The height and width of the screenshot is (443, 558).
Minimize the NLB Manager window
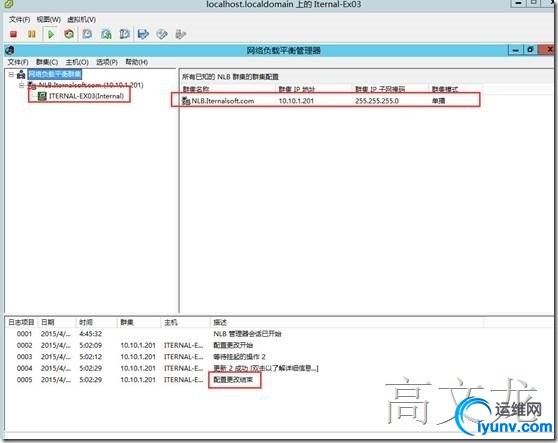coord(515,50)
